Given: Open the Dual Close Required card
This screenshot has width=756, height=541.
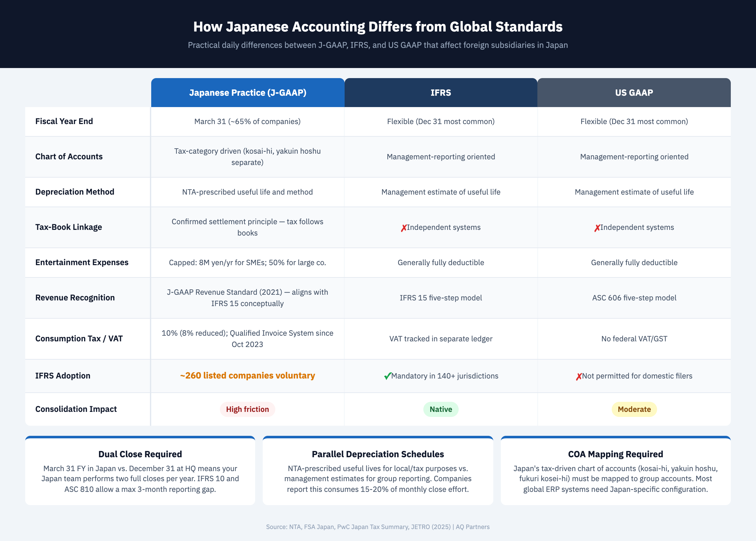Looking at the screenshot, I should (x=140, y=454).
